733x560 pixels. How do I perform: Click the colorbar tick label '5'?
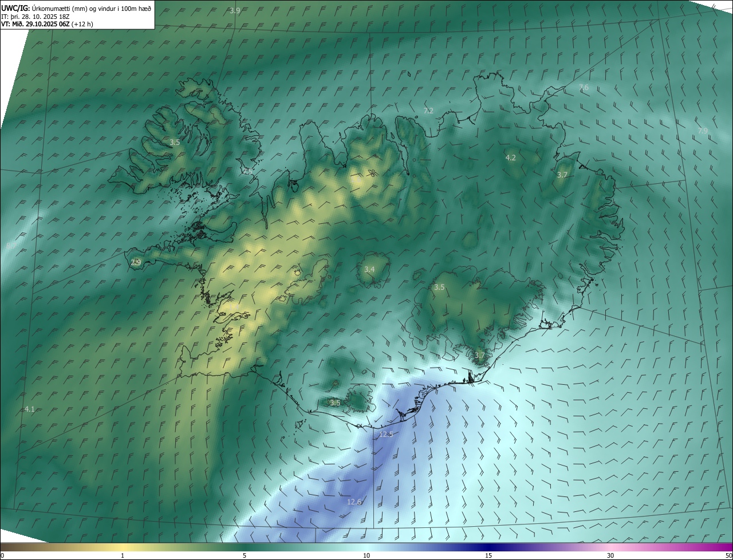[245, 555]
